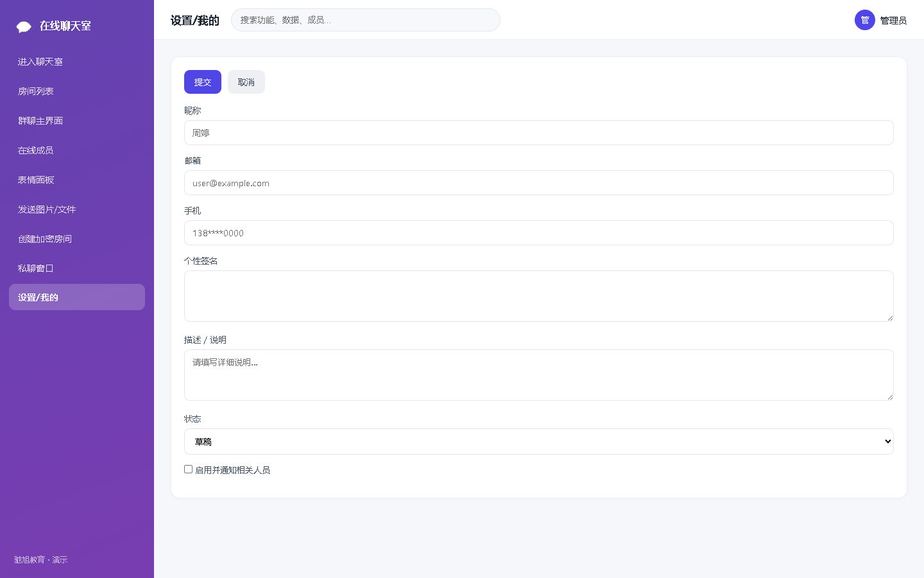Click the 设置/我的 page heading
The height and width of the screenshot is (578, 924).
(195, 21)
